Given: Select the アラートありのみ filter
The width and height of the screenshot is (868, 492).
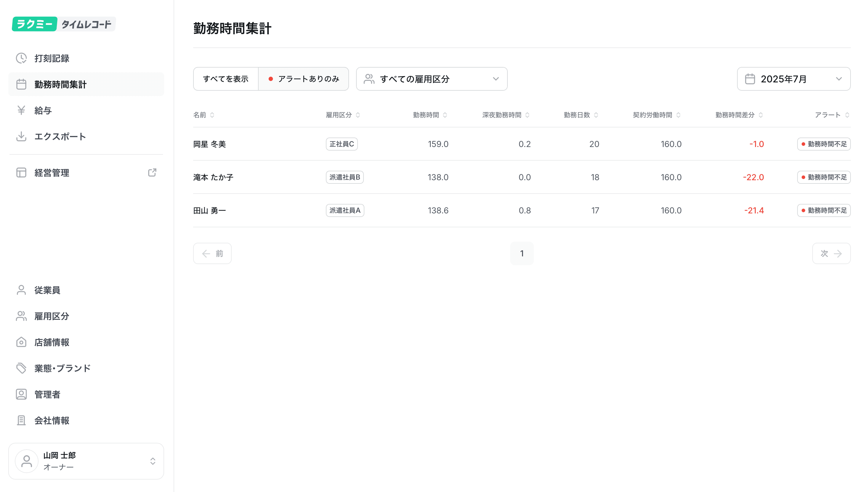Looking at the screenshot, I should point(304,79).
